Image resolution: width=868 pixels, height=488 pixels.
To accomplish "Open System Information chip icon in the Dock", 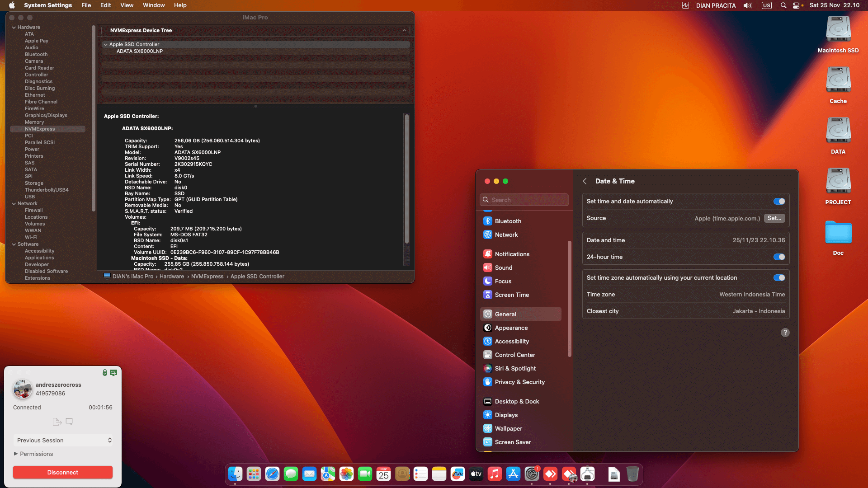I will (587, 474).
